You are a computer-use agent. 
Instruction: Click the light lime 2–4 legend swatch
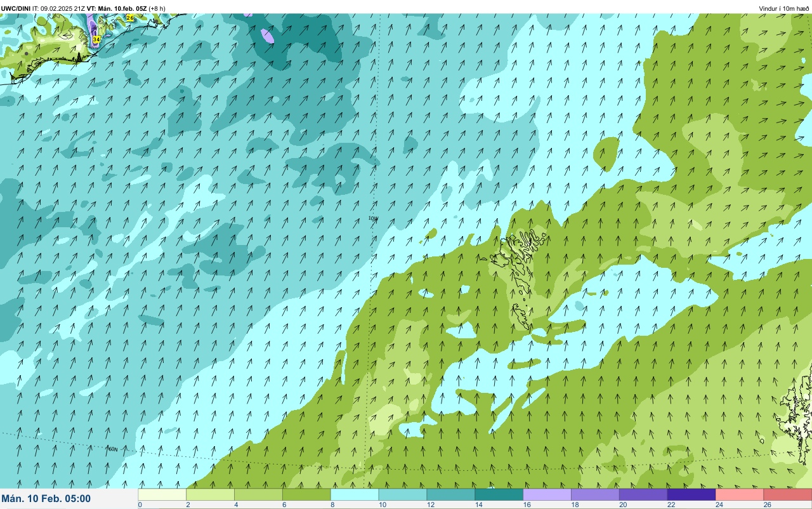pos(211,494)
